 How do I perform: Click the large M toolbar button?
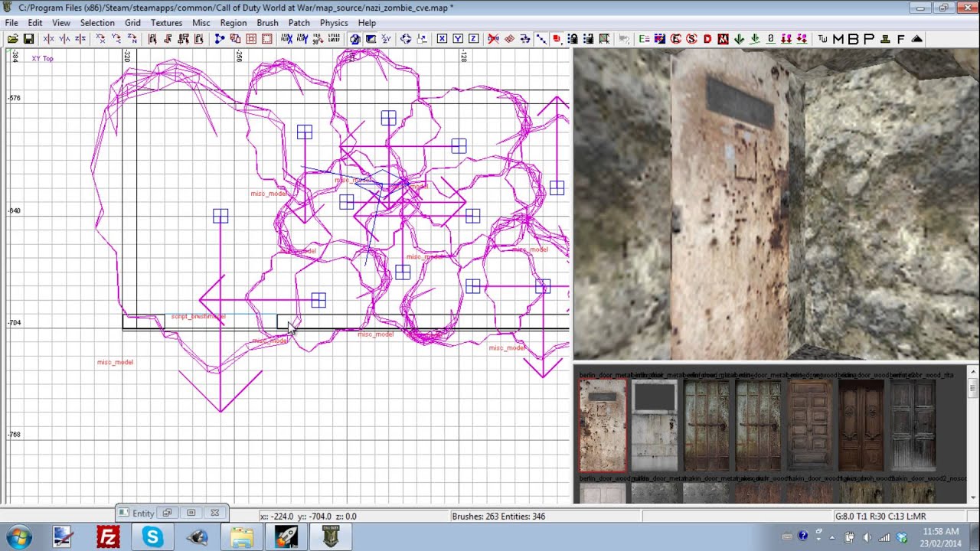[x=838, y=39]
